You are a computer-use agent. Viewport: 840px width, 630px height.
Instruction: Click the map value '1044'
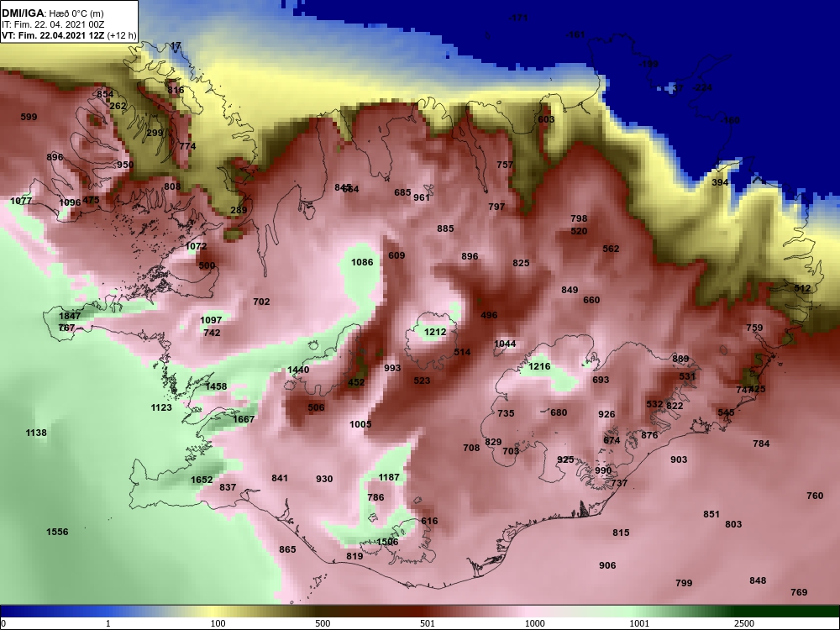[505, 344]
